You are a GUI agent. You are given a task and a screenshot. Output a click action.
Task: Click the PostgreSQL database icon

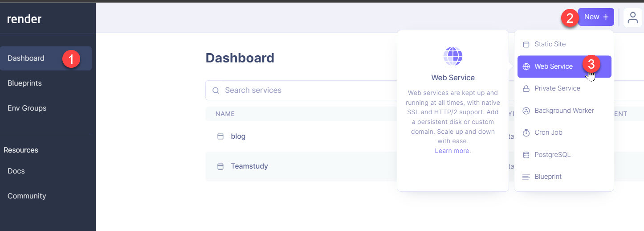pyautogui.click(x=526, y=155)
